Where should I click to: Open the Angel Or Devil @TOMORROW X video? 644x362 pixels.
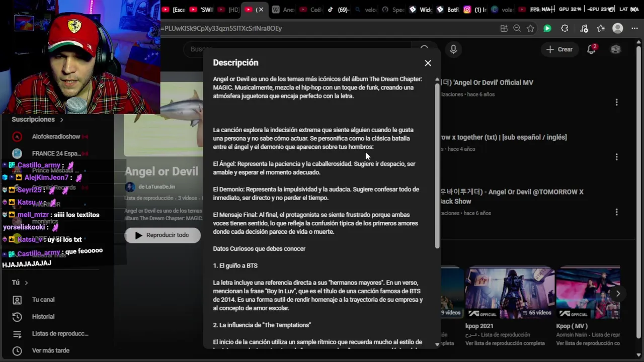pyautogui.click(x=512, y=196)
